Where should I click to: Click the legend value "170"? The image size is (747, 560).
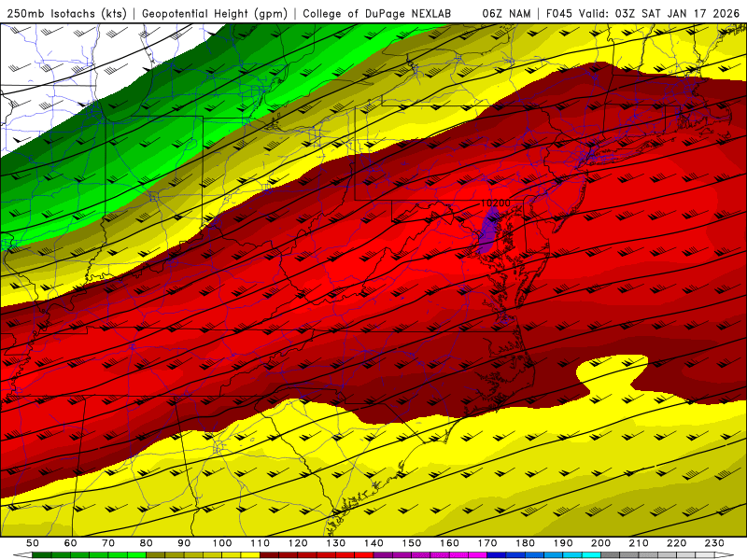[487, 543]
